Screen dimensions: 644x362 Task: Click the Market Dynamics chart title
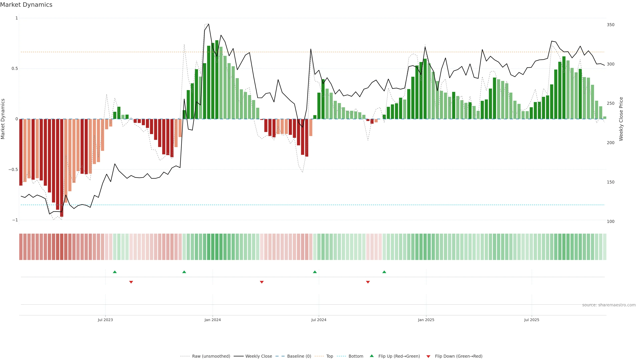click(26, 5)
